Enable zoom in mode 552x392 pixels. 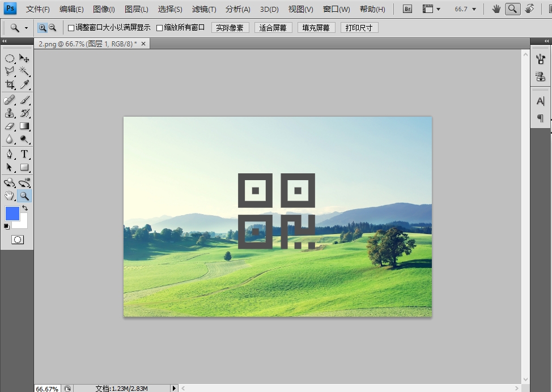43,27
